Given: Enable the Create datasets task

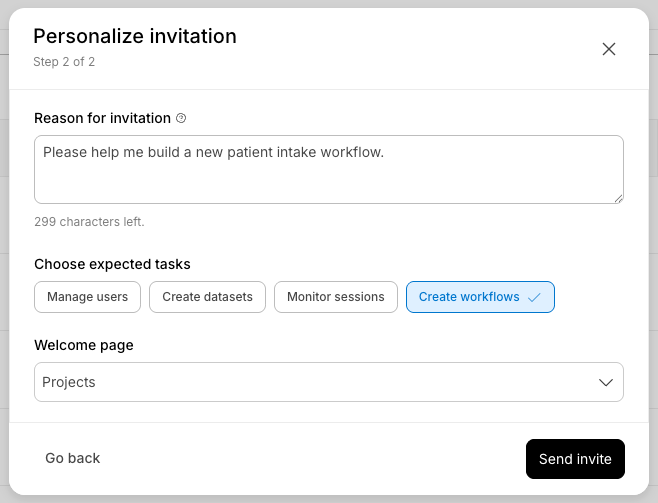Looking at the screenshot, I should point(207,297).
